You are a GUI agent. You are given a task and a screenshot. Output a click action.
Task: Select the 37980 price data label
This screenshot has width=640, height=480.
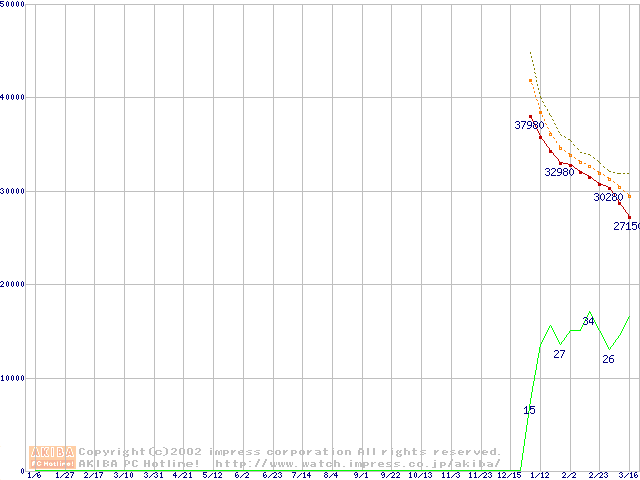click(529, 125)
